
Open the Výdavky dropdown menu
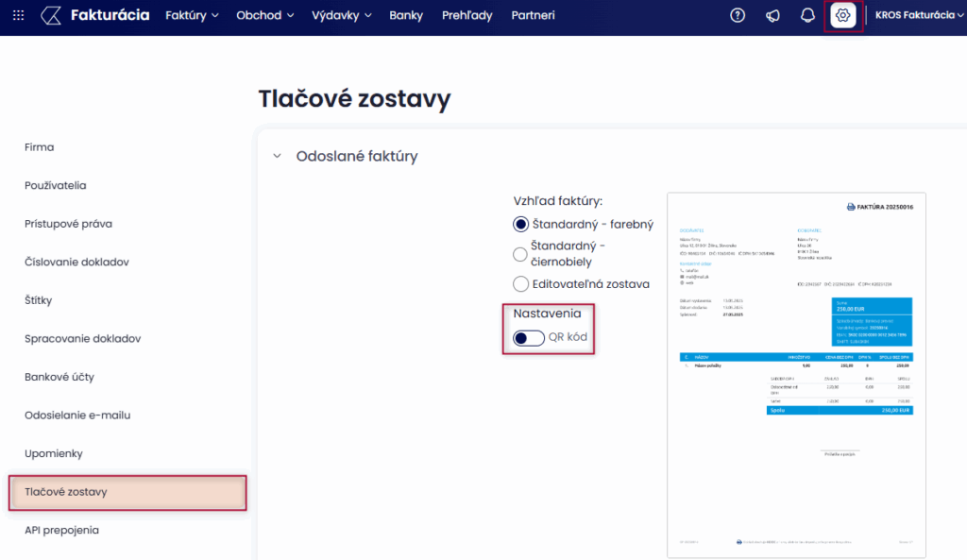point(342,15)
